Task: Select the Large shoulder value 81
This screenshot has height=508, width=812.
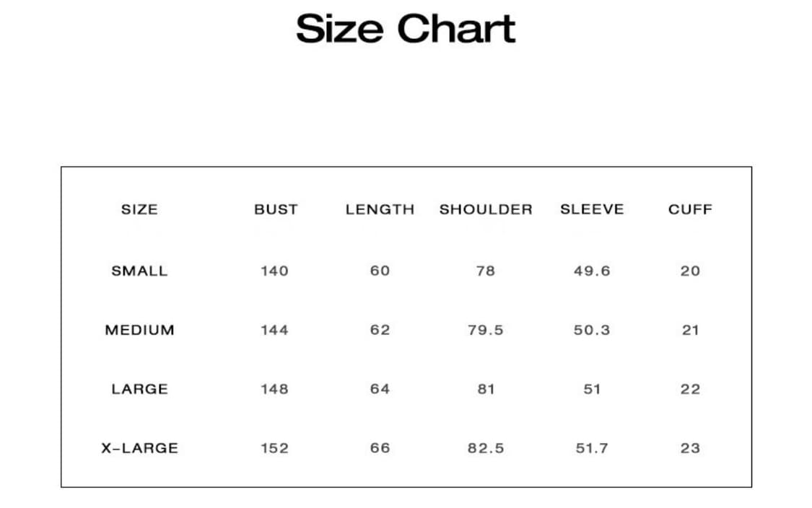Action: tap(486, 390)
